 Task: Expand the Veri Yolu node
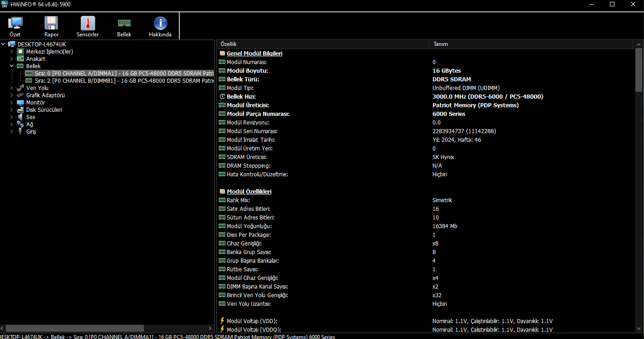(12, 88)
